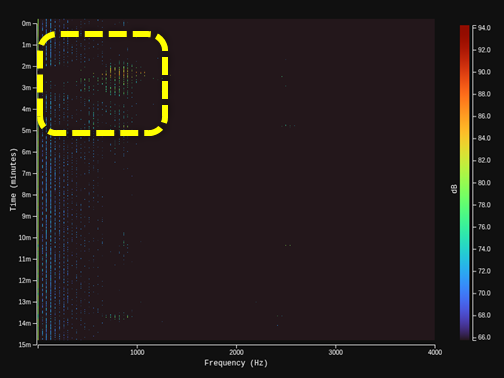
Task: Click the 86.0 colorbar value
Action: 484,116
